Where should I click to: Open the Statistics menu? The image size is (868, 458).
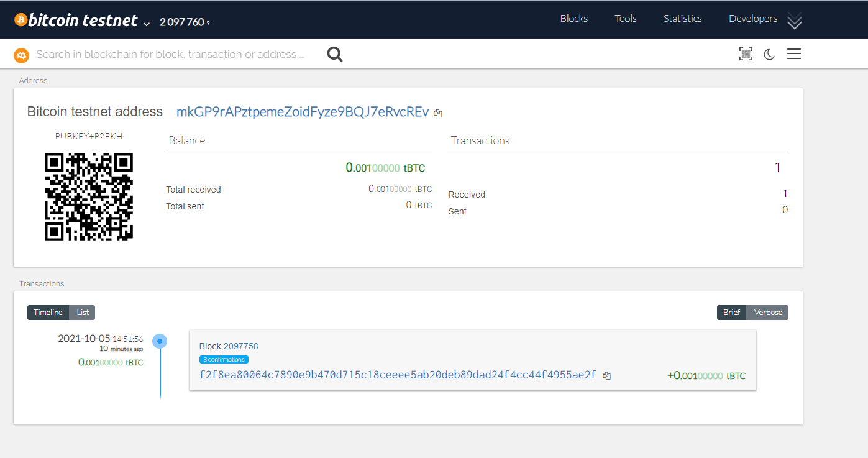[682, 19]
